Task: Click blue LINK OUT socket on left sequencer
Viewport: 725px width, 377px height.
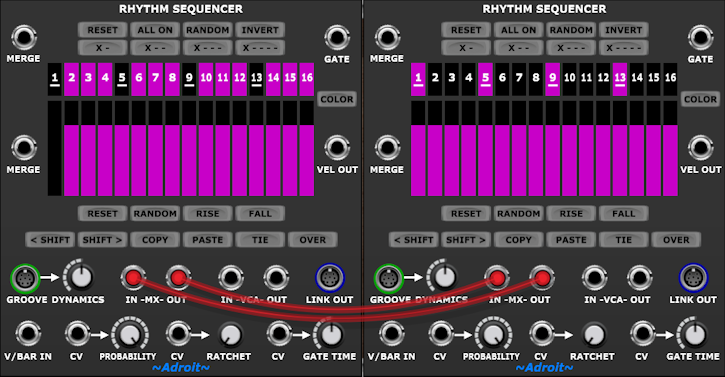Action: [330, 278]
